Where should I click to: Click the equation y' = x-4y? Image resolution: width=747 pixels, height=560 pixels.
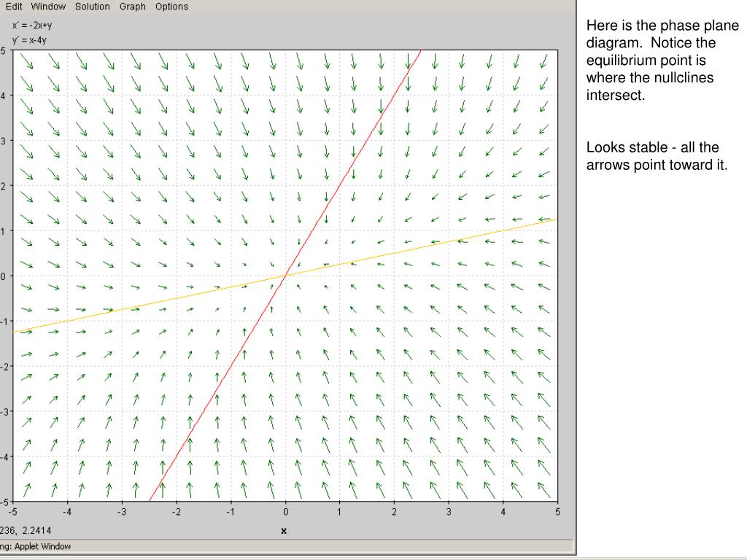tap(29, 40)
